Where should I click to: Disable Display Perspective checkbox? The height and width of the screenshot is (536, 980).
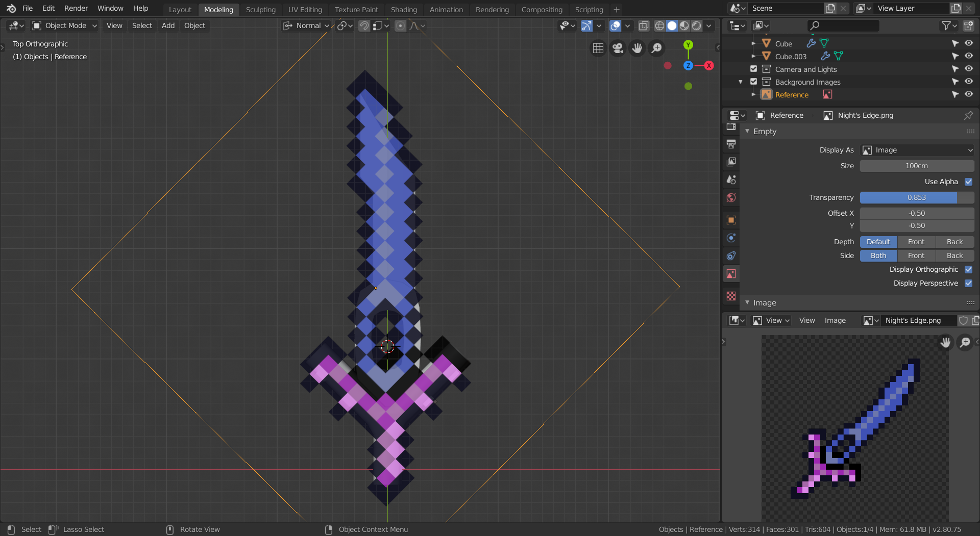[x=968, y=284]
